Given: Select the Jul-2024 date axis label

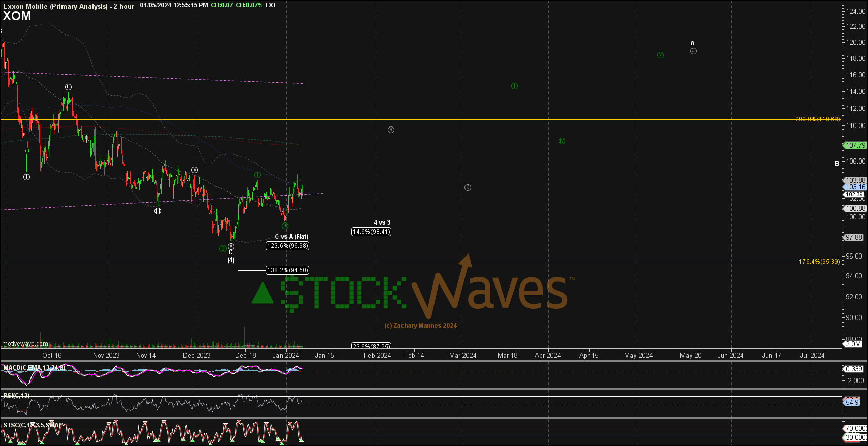Looking at the screenshot, I should click(812, 355).
